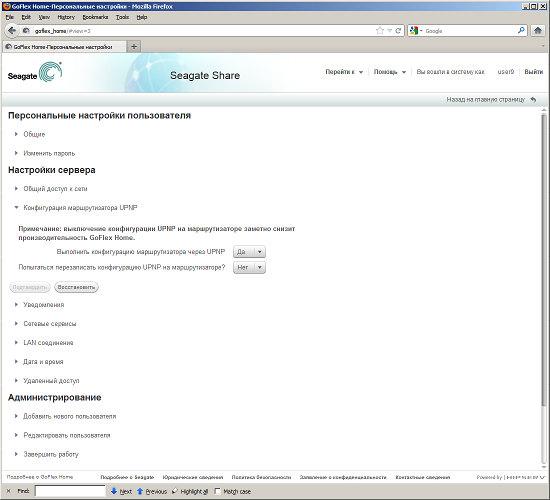Click the Seagate logo
550x500 pixels.
point(35,73)
